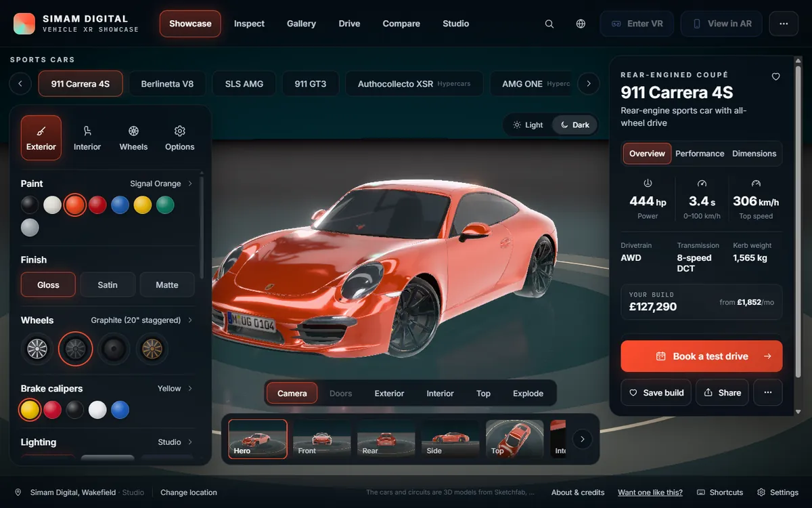This screenshot has width=812, height=508.
Task: Click the location pin in footer
Action: coord(18,492)
